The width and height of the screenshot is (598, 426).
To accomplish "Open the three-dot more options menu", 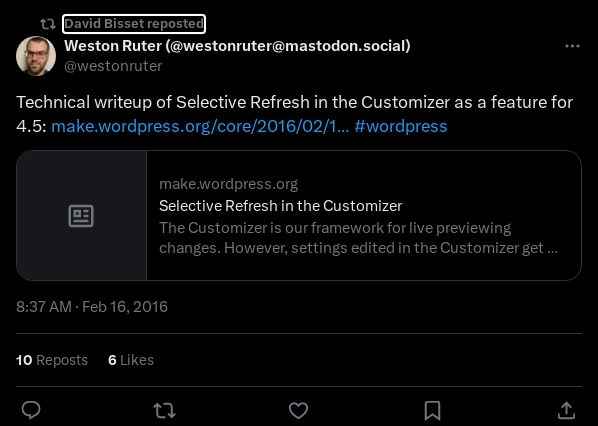I will click(x=572, y=46).
